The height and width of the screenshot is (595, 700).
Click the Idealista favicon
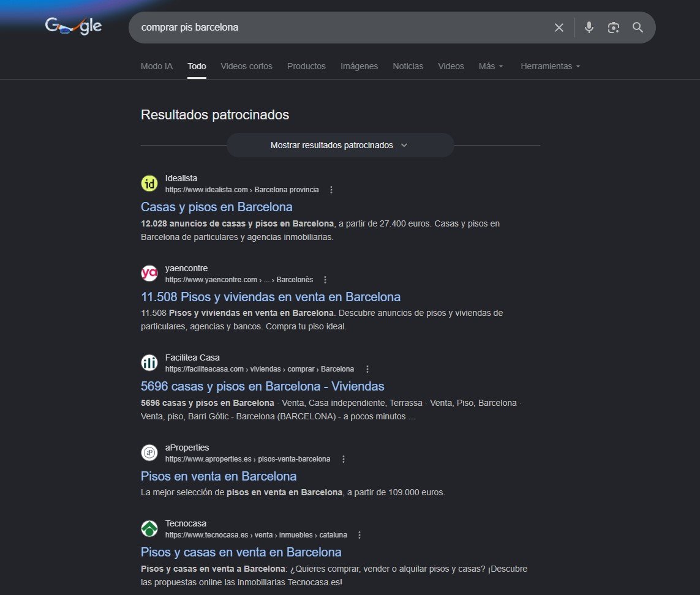(x=149, y=183)
